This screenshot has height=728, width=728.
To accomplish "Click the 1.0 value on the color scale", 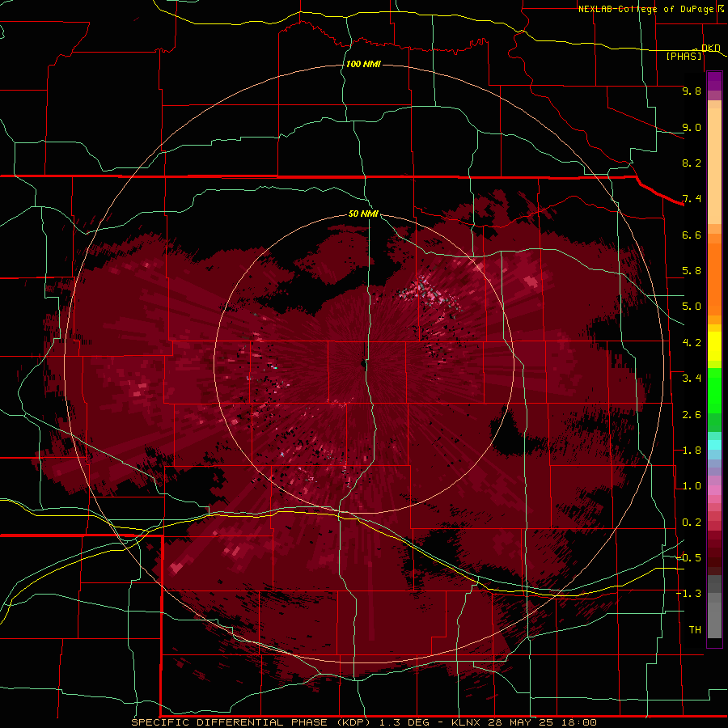I will (692, 486).
